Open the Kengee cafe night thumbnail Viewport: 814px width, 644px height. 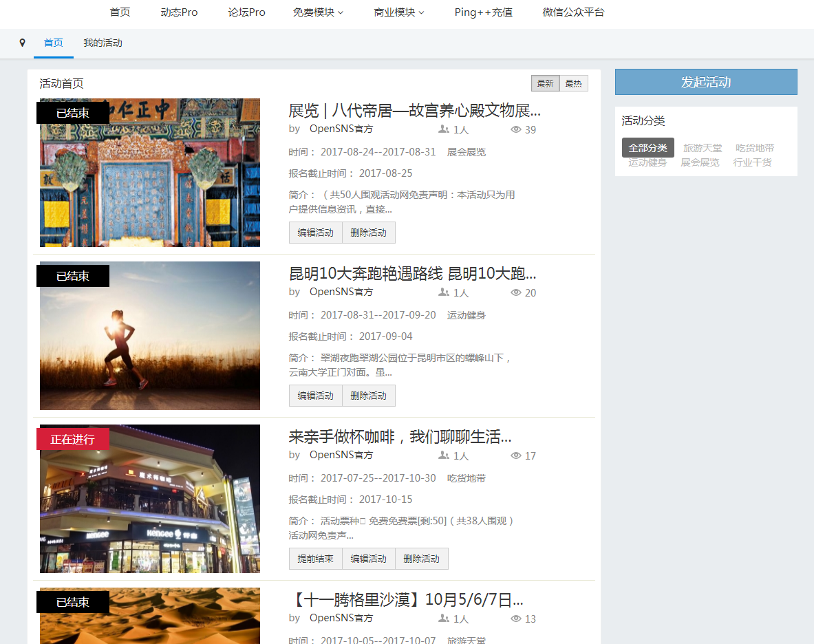pos(150,499)
